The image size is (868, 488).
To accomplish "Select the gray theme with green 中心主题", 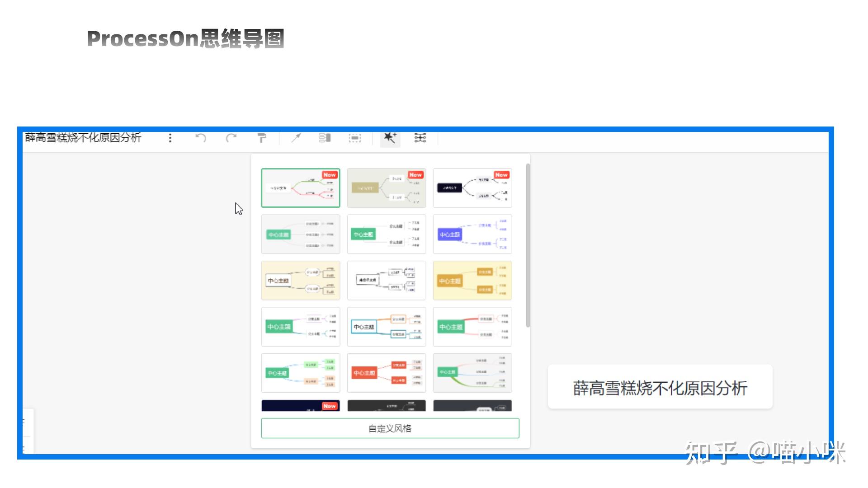I will click(x=301, y=235).
